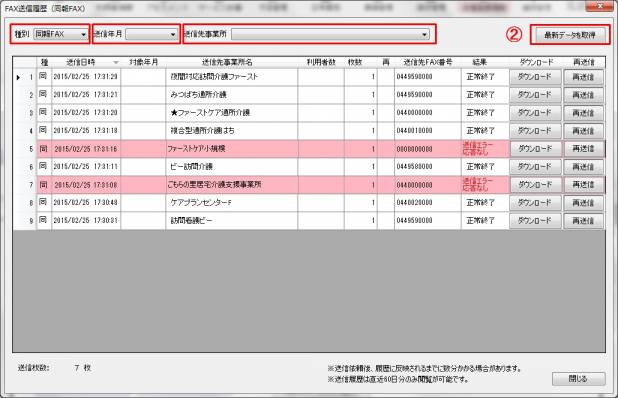Download the ★ファーストケア通所介護 fax

(535, 113)
